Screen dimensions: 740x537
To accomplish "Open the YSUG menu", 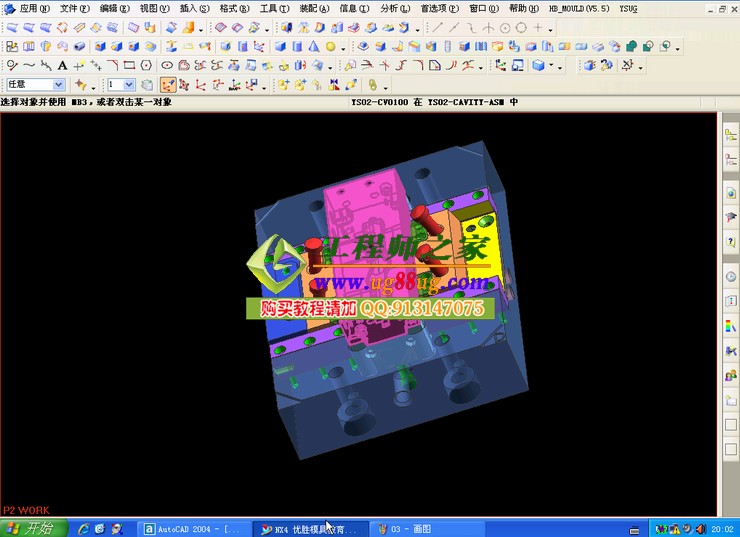I will coord(628,8).
